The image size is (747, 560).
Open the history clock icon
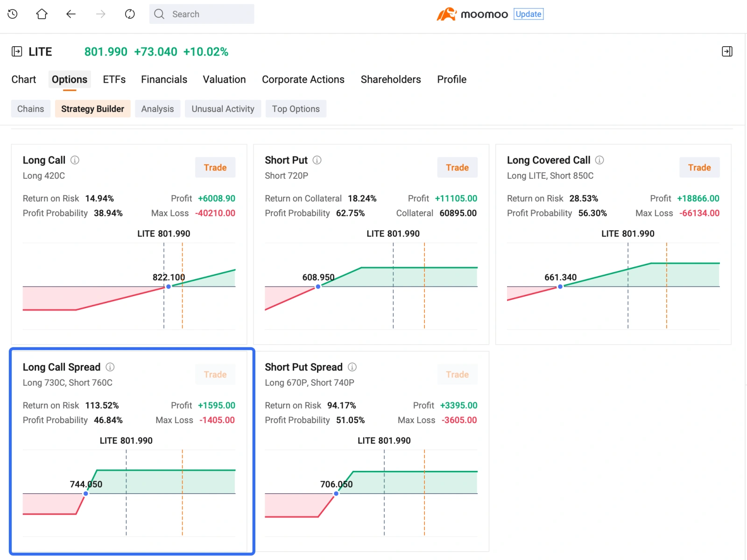[13, 14]
